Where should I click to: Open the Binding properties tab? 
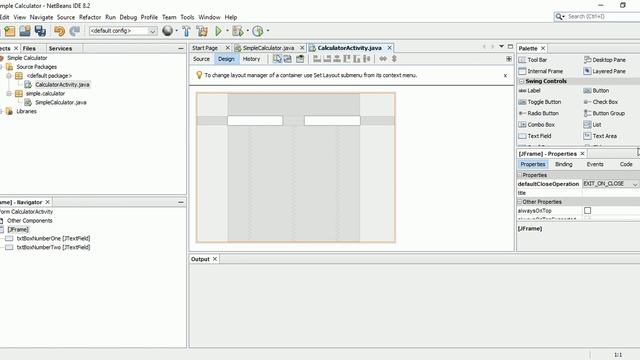(564, 164)
